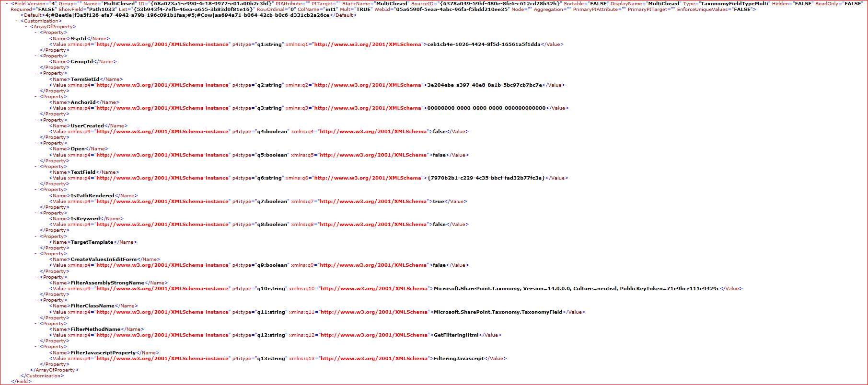868x385 pixels.
Task: Collapse the TargetTemplate Property node
Action: pos(36,237)
